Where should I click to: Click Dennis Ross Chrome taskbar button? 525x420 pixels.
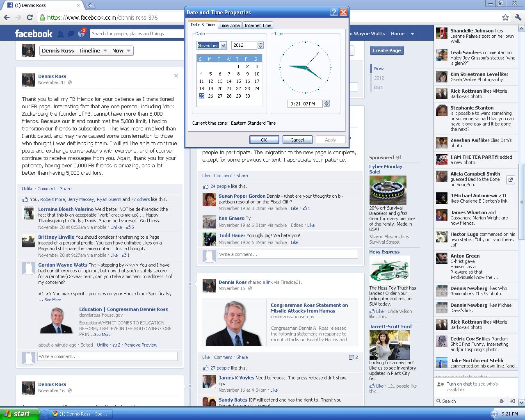pos(80,414)
